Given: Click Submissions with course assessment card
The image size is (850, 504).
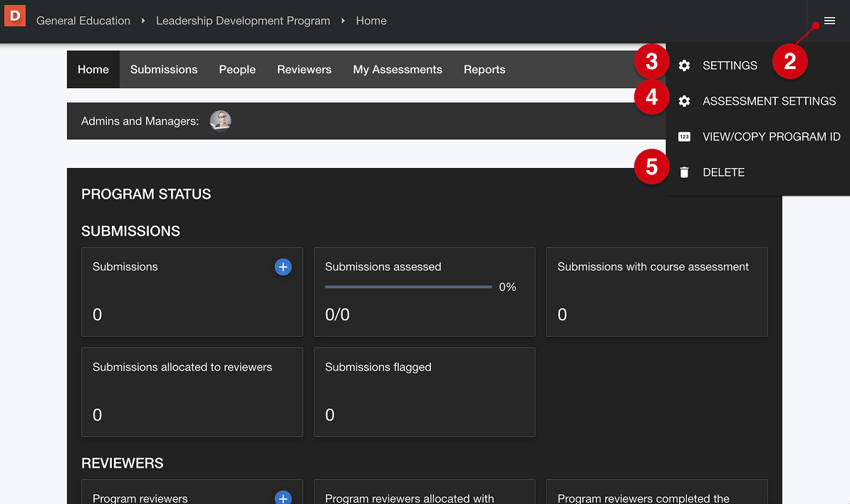Looking at the screenshot, I should coord(656,292).
